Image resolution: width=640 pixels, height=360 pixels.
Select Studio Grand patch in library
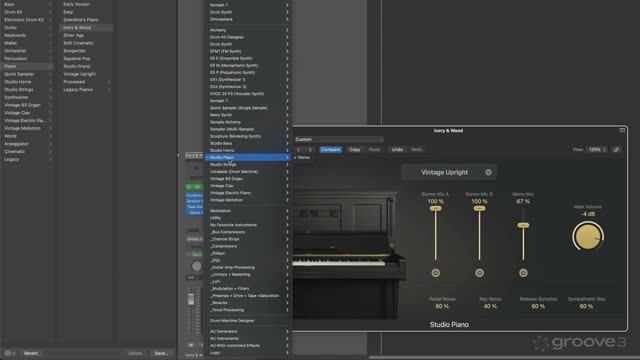[86, 66]
